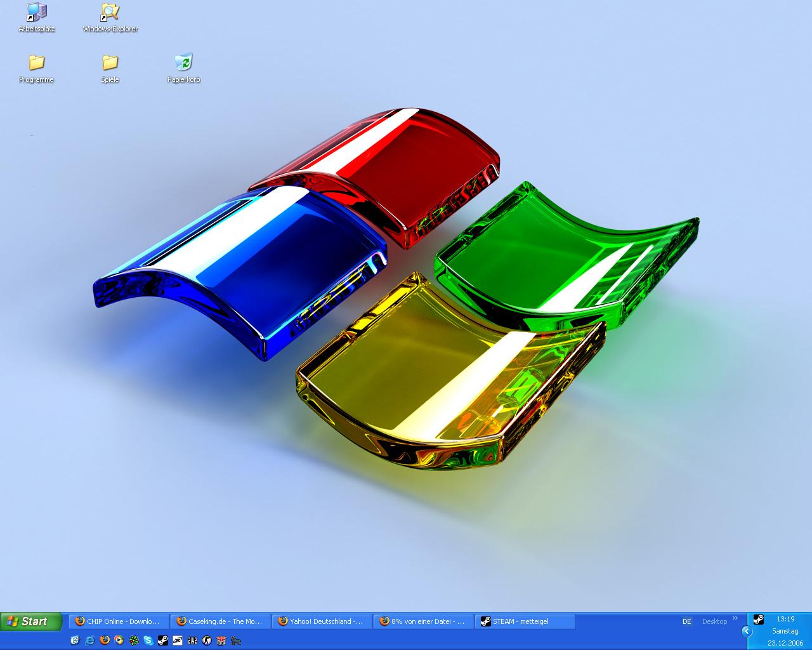Screen dimensions: 812x650
Task: Click Show Desktop quick launch icon
Action: point(75,640)
